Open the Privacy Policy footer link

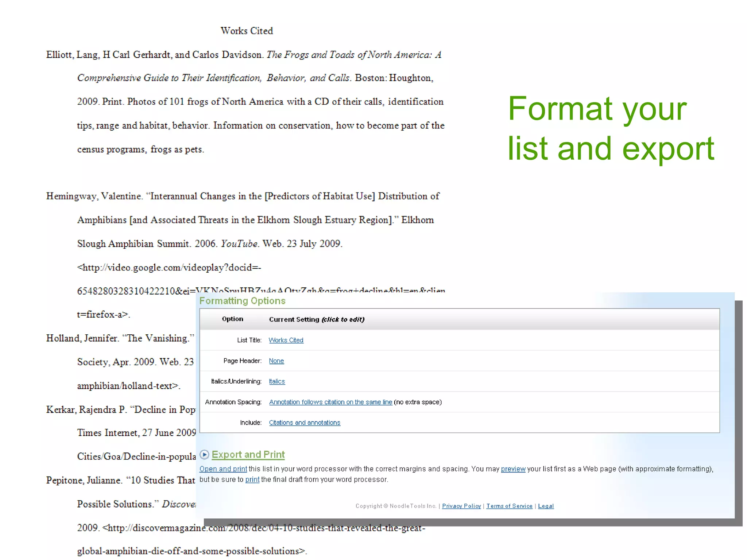pyautogui.click(x=461, y=506)
